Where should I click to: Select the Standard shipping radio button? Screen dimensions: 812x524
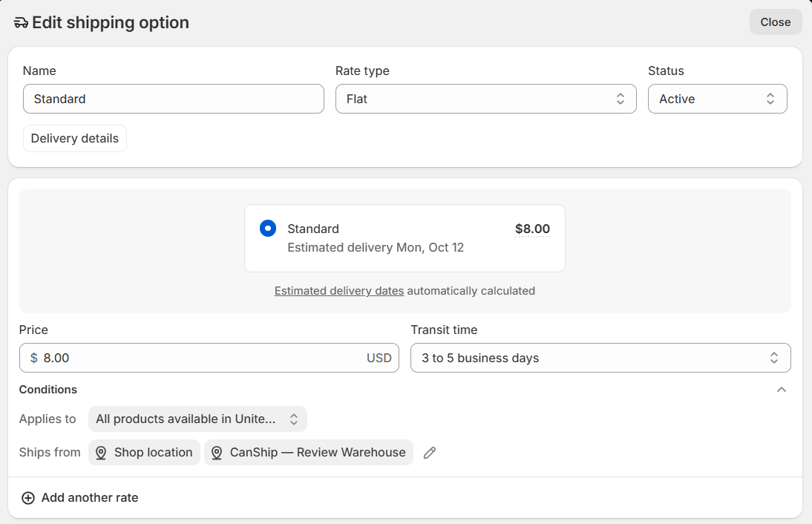[268, 229]
